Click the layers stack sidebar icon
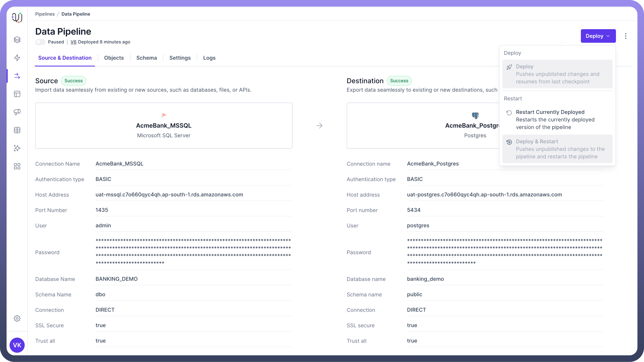 coord(17,40)
